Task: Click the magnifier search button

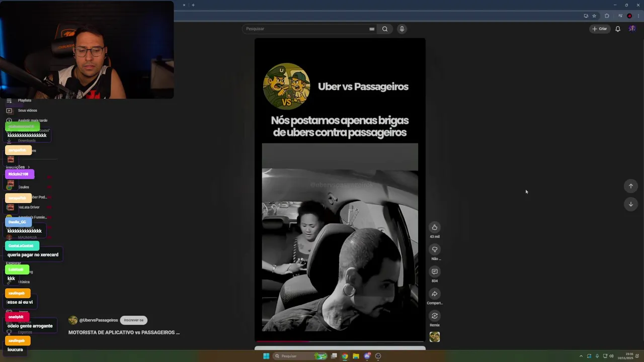Action: (x=385, y=29)
